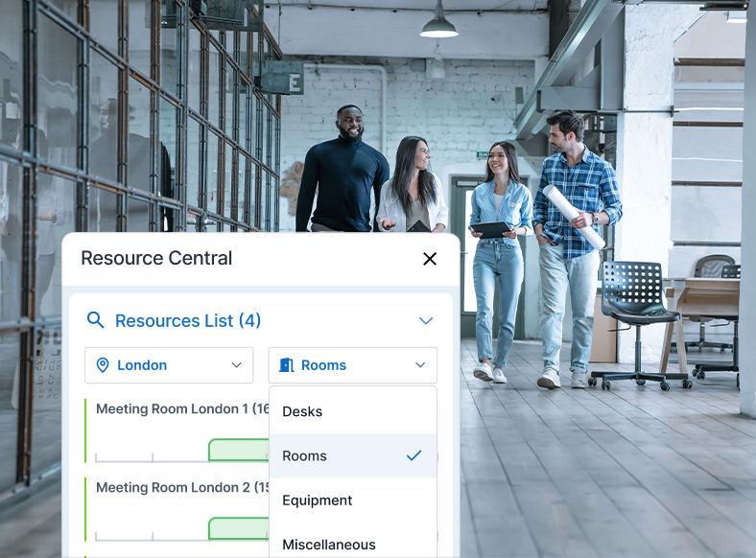Click the search magnifier icon

(x=96, y=320)
